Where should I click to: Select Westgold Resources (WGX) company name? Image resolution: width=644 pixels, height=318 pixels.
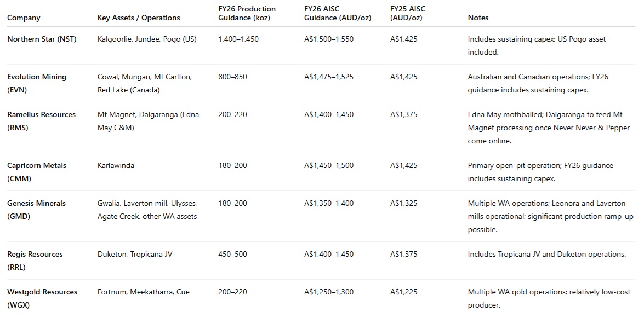click(x=42, y=298)
